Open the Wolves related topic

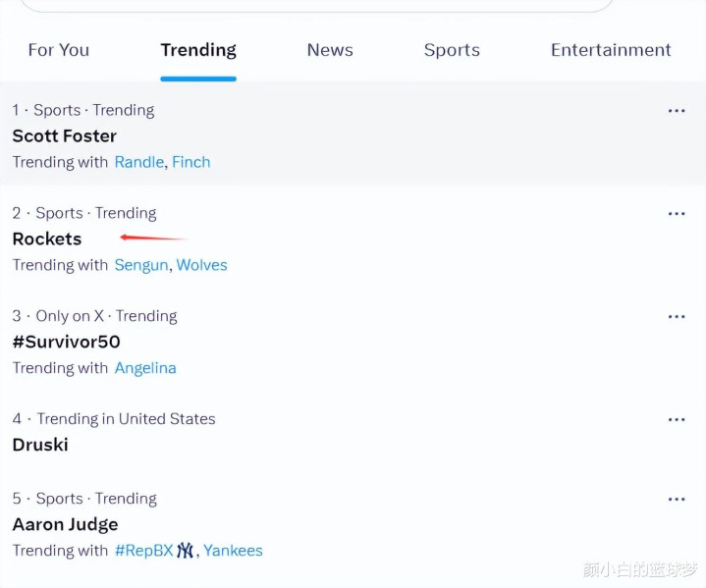coord(202,265)
